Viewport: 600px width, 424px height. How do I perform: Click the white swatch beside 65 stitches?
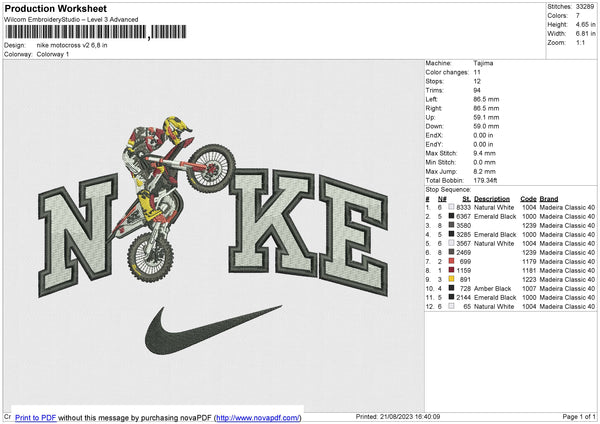pos(452,306)
